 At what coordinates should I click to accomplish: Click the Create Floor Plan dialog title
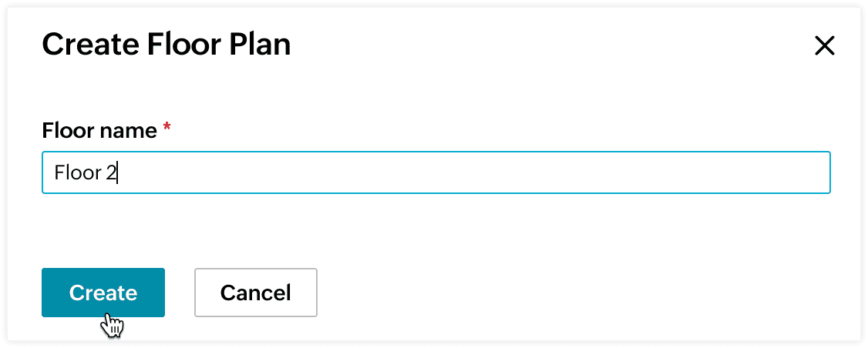click(x=166, y=45)
